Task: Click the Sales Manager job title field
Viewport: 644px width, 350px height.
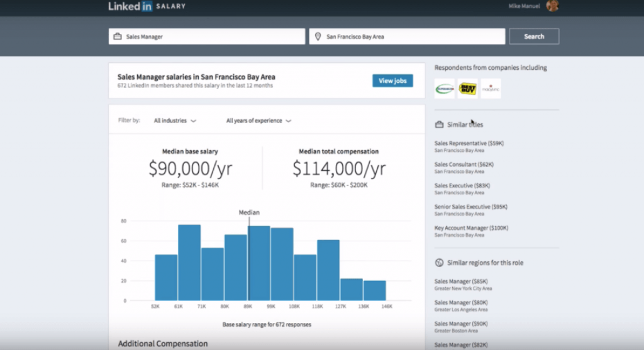Action: click(207, 36)
